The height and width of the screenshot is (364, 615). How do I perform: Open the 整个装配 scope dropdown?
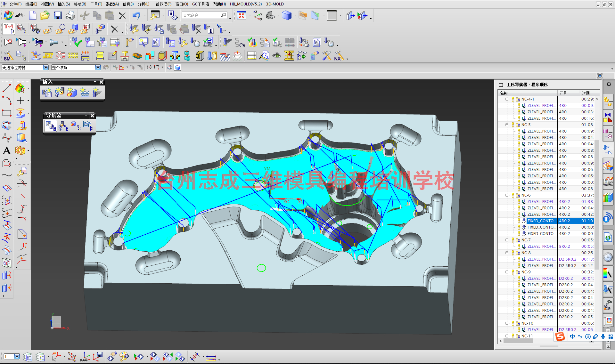click(x=98, y=67)
